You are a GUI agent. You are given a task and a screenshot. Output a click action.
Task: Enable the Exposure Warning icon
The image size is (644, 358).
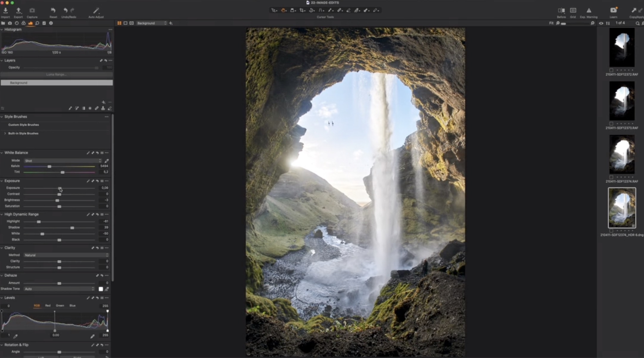tap(589, 10)
